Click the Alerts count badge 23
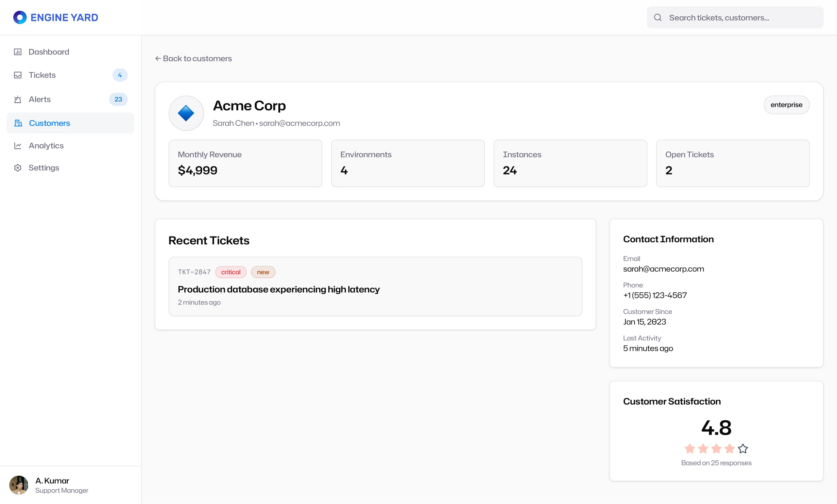 118,99
